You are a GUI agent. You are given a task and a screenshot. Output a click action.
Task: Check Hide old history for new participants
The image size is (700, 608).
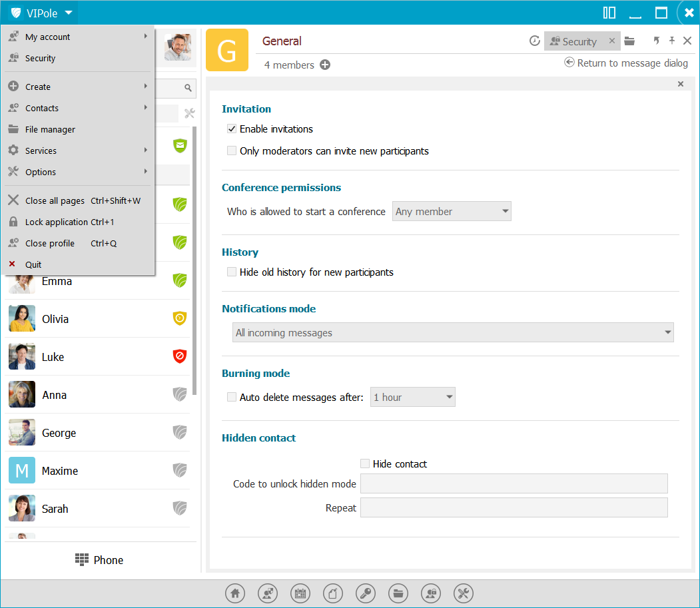[x=232, y=272]
